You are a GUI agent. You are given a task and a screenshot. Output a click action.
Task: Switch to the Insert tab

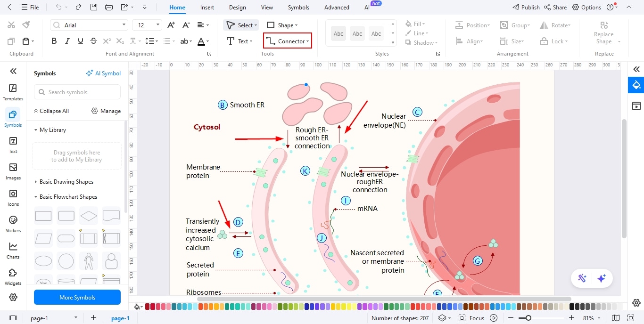[207, 8]
